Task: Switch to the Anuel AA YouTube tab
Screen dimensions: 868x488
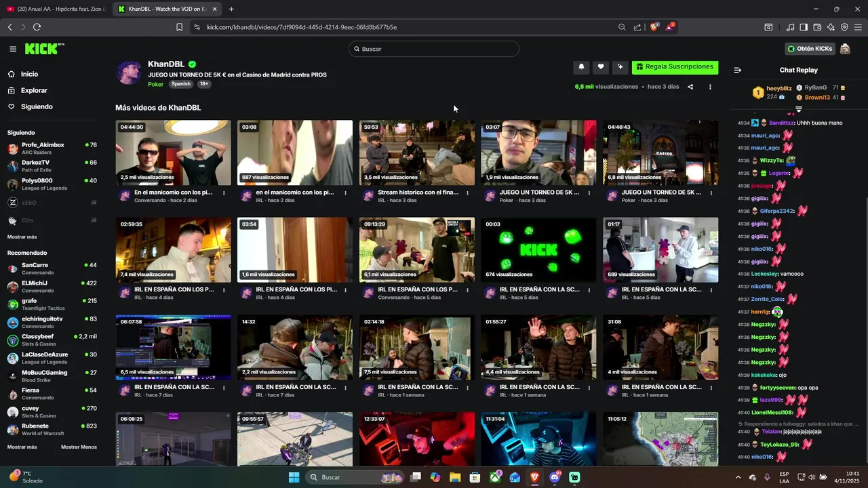Action: [56, 9]
